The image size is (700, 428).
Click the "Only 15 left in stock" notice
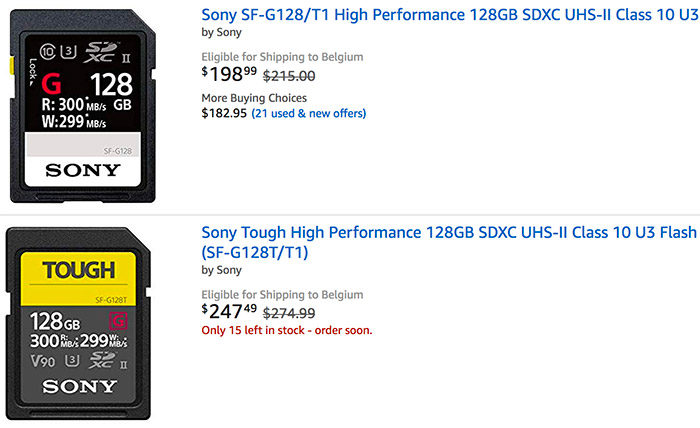click(x=286, y=330)
